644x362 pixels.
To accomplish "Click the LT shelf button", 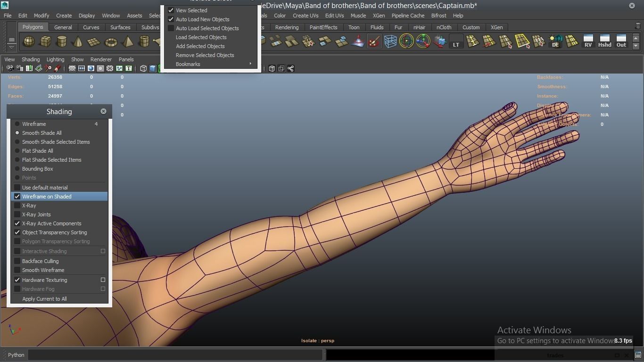I will [x=456, y=41].
